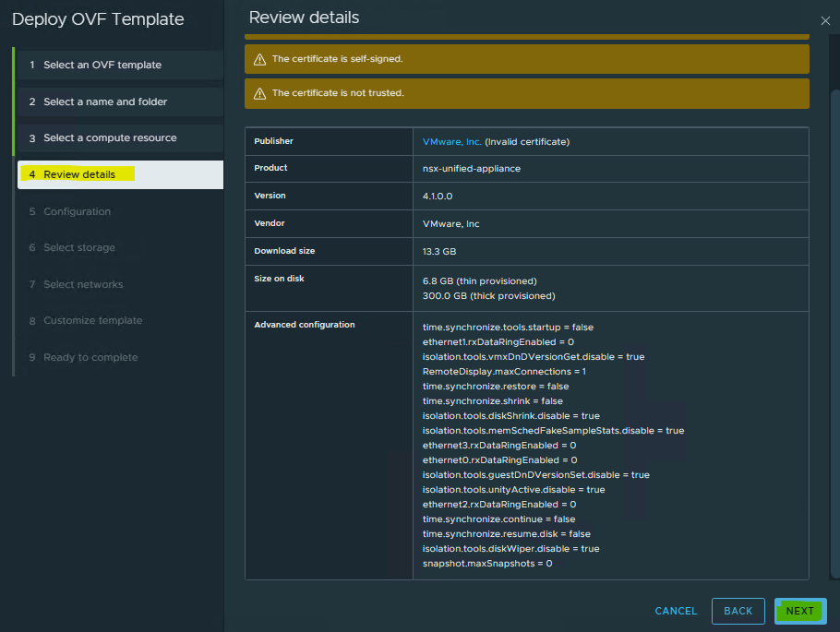The width and height of the screenshot is (840, 632).
Task: Click 'ethernet2.rxDataRingEnabled = 0' line
Action: 499,505
